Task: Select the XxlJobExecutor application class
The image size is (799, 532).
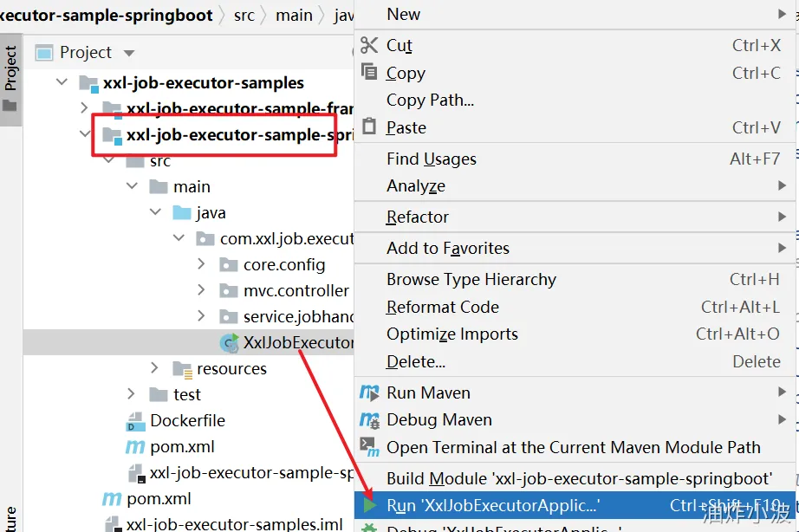Action: 297,342
